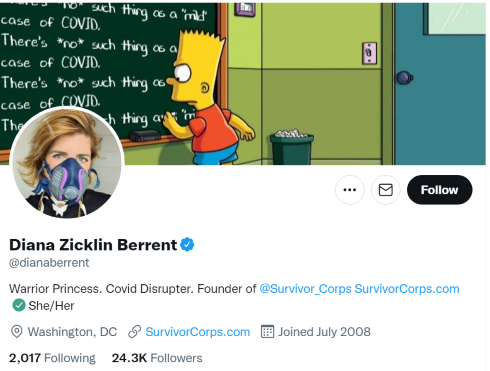Image resolution: width=490 pixels, height=371 pixels.
Task: Click Joined July 2008 text
Action: tap(324, 332)
